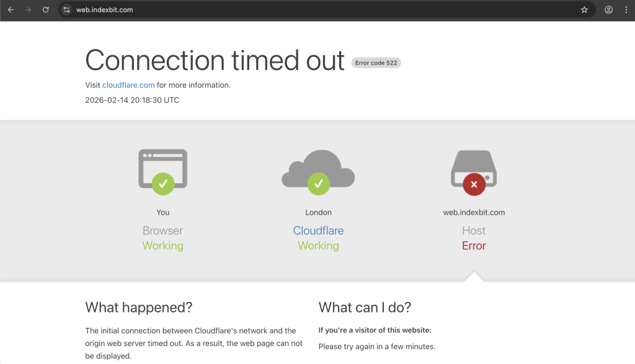Click the "What can I do?" heading

click(x=365, y=308)
